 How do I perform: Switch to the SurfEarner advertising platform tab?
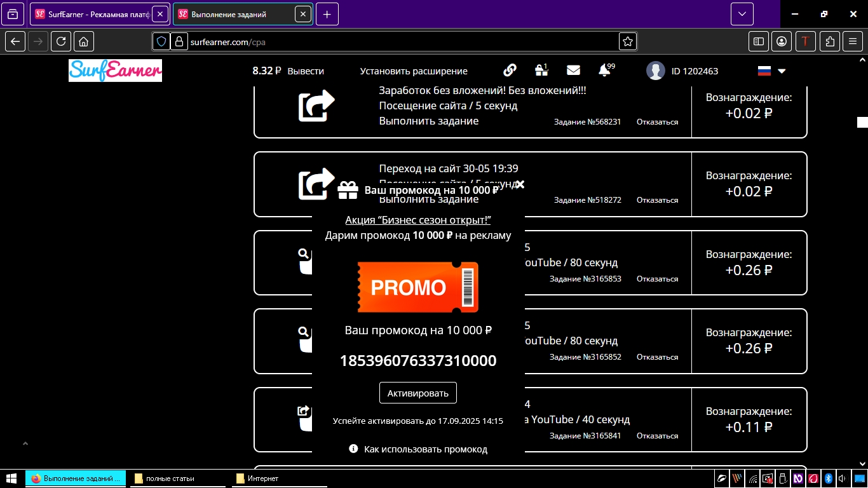[91, 14]
